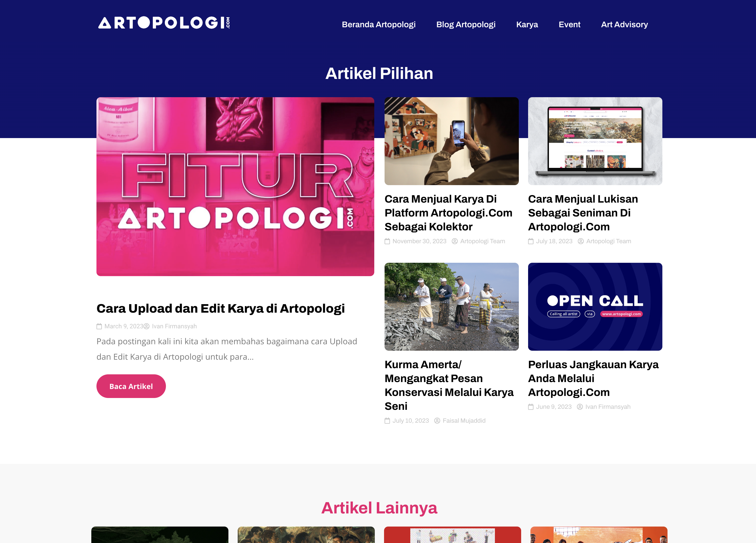Click calendar icon beside March 9, 2023
Viewport: 756px width, 543px height.
pyautogui.click(x=99, y=326)
